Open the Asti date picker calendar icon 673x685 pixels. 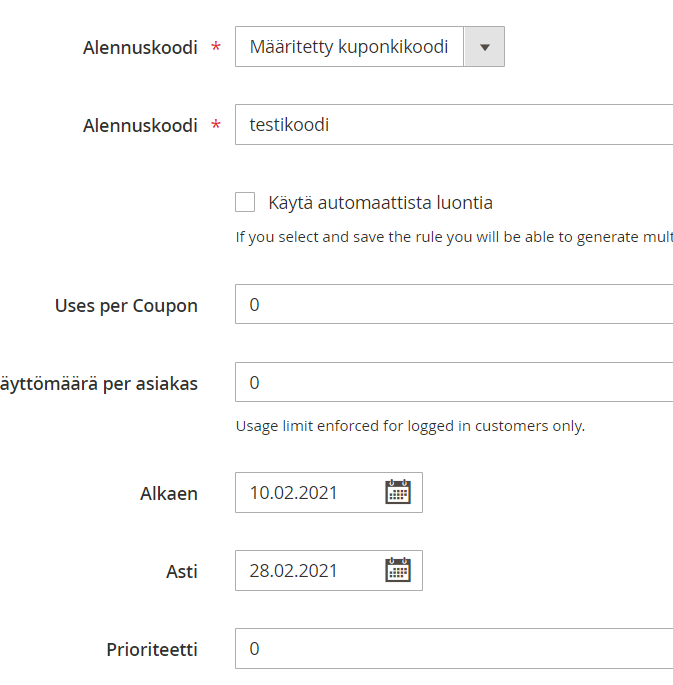398,570
